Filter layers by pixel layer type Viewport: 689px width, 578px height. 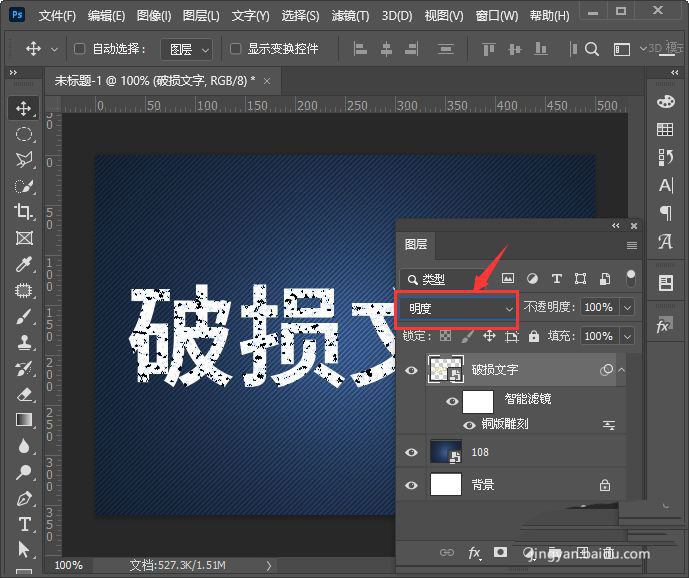tap(508, 278)
